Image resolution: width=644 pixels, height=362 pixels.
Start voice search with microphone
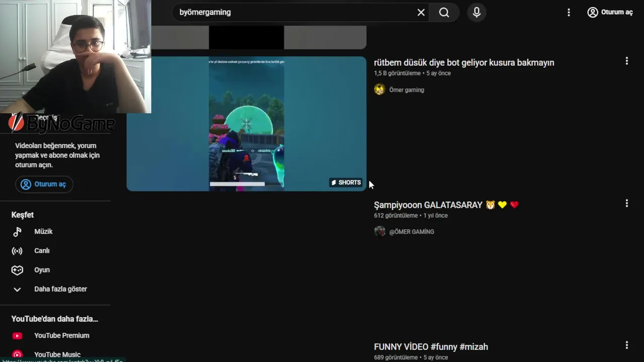476,12
